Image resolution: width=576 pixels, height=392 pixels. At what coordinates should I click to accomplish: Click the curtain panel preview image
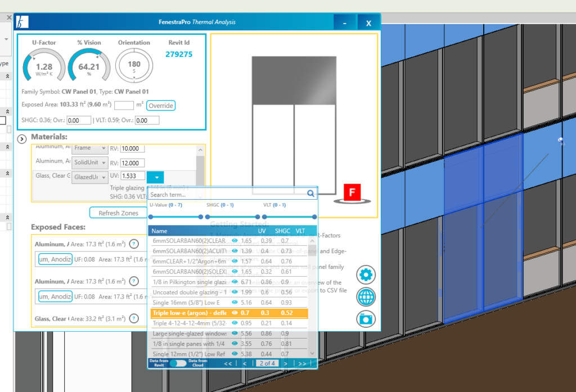[294, 125]
